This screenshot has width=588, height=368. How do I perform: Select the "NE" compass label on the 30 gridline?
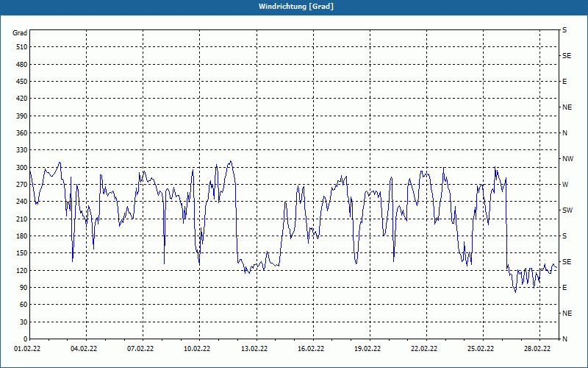[567, 314]
